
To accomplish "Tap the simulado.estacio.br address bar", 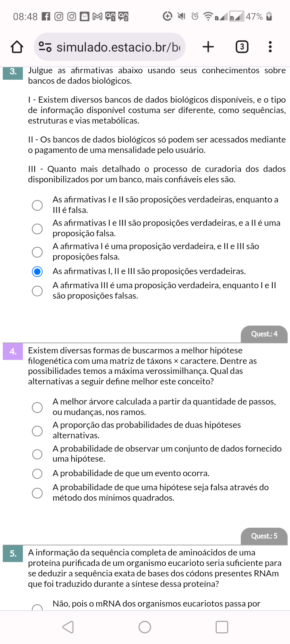I will pyautogui.click(x=118, y=47).
